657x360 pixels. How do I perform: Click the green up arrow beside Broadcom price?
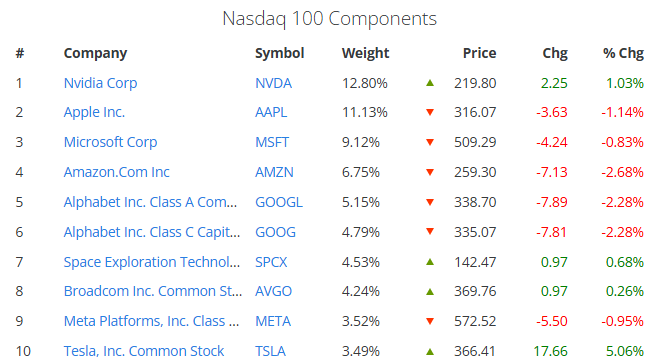pos(429,292)
